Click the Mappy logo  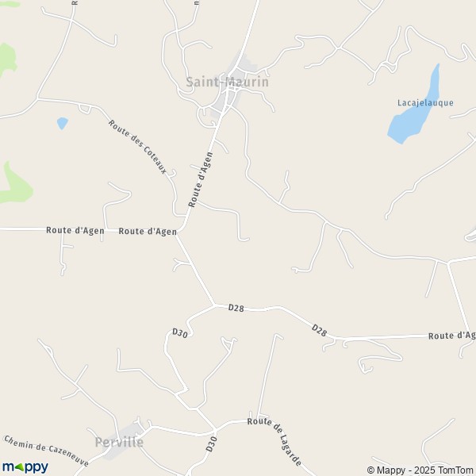pos(25,467)
